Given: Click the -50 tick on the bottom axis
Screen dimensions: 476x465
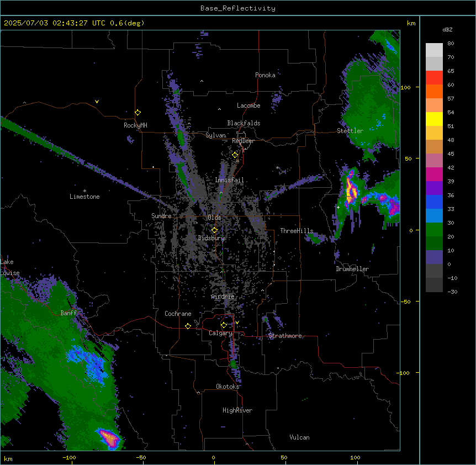Looking at the screenshot, I should 141,457.
